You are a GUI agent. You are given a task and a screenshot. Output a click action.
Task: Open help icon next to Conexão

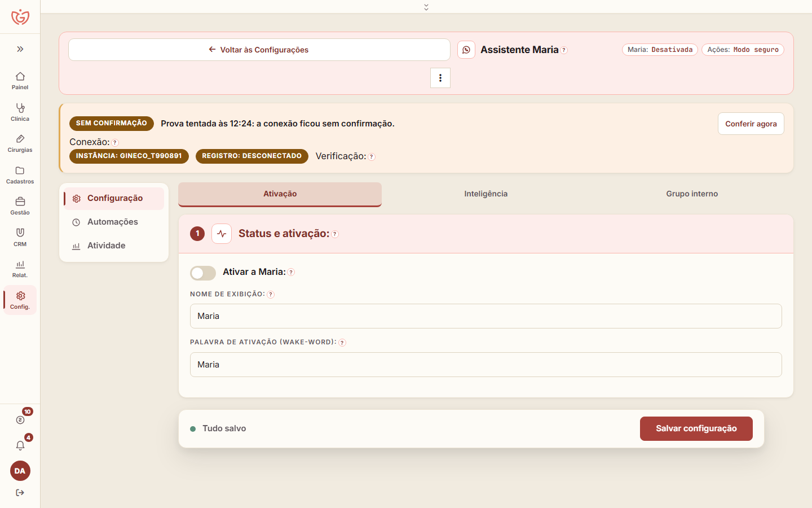pyautogui.click(x=115, y=143)
